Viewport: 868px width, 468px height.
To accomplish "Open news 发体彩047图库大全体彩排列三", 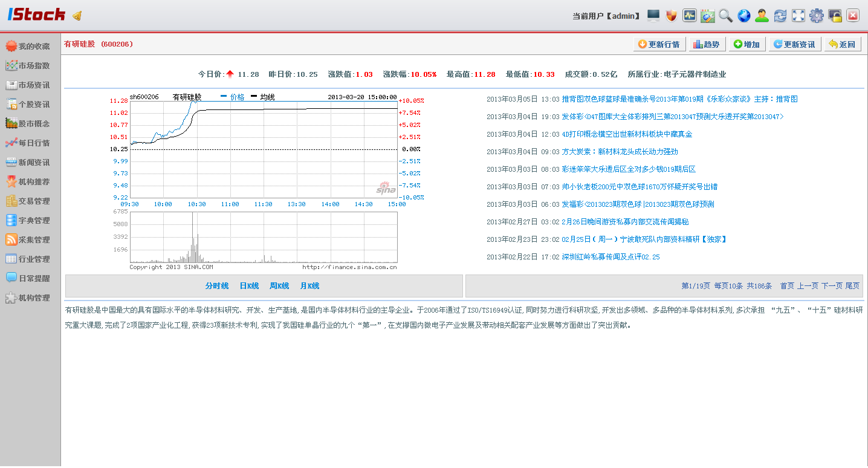I will pos(672,117).
